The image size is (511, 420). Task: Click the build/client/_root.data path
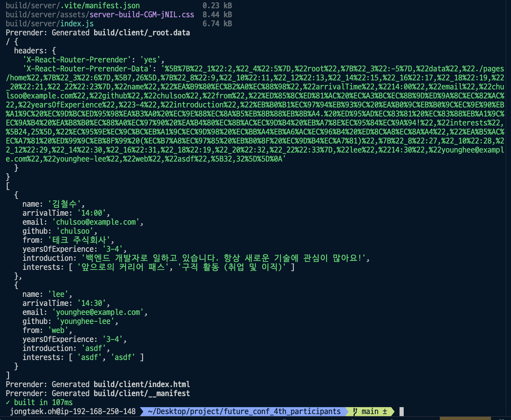coord(141,33)
